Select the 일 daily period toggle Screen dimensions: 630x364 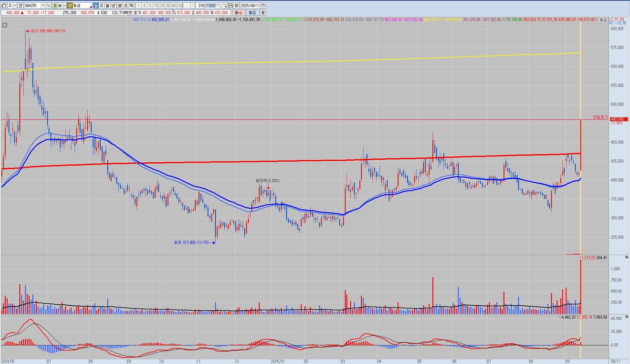[96, 6]
